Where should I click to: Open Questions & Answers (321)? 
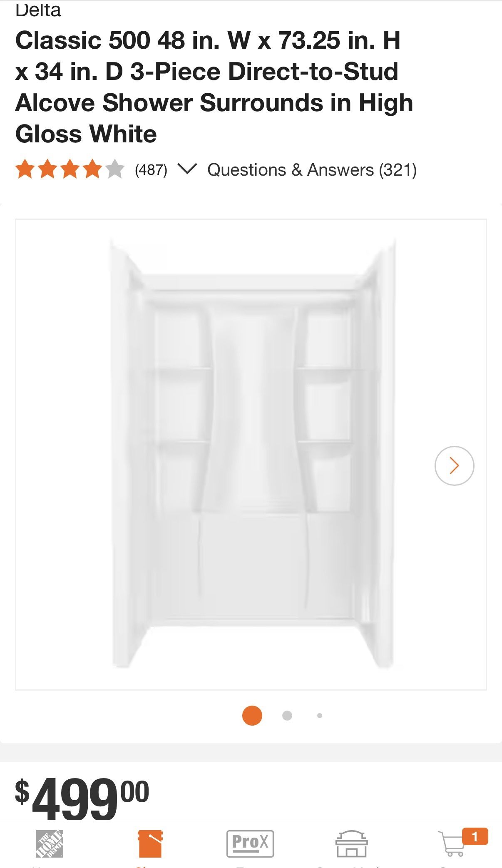click(x=312, y=170)
